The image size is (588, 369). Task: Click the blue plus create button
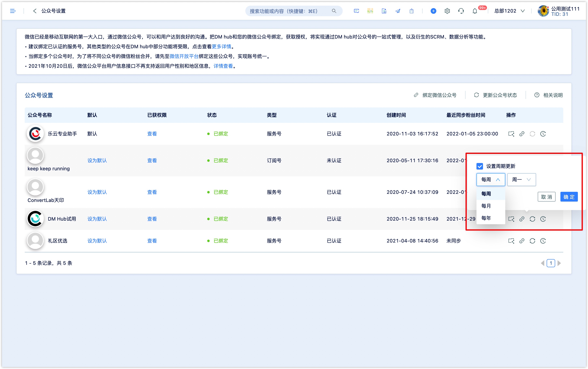pos(433,11)
